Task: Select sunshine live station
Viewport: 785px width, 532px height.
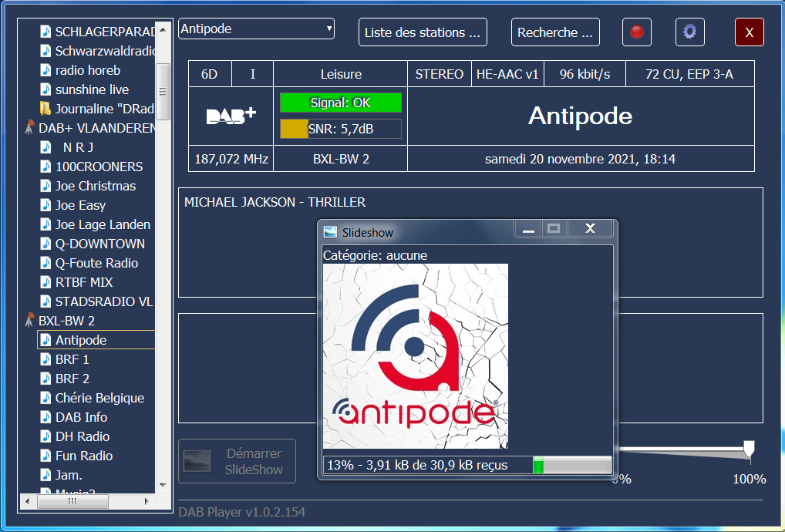Action: [92, 89]
